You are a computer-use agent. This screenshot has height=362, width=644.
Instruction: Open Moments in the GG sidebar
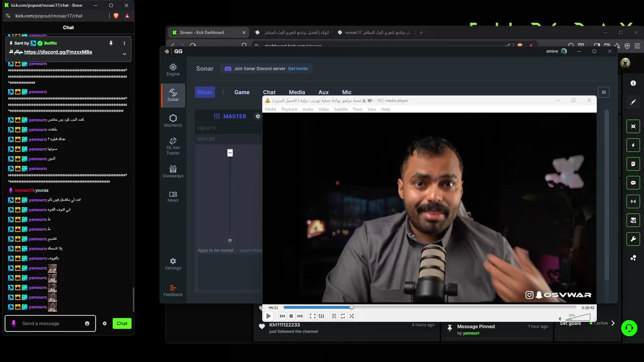coord(173,121)
